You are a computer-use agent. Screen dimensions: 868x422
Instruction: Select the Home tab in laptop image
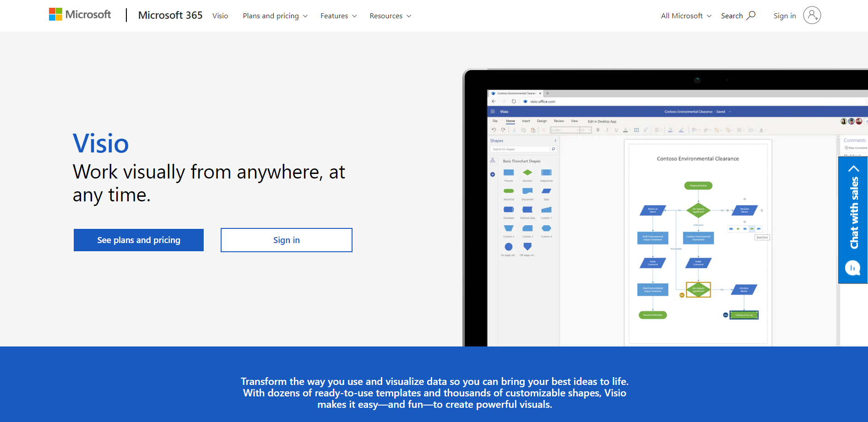(510, 121)
